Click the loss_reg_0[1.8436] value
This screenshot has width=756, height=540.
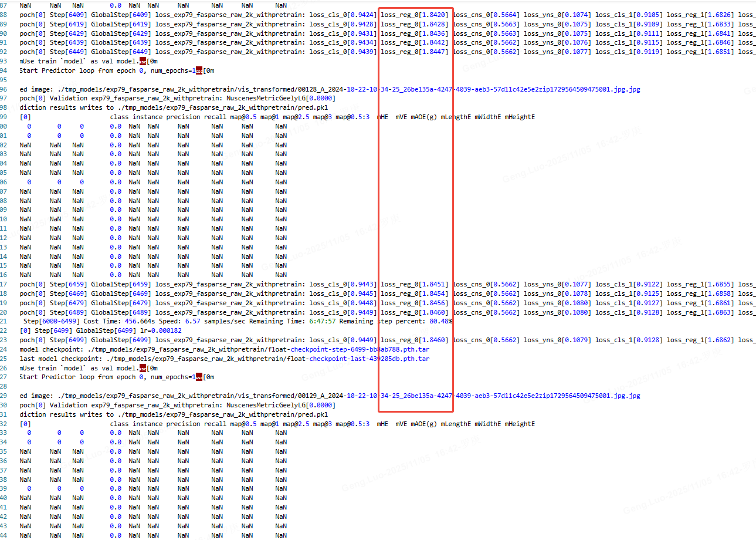coord(415,33)
